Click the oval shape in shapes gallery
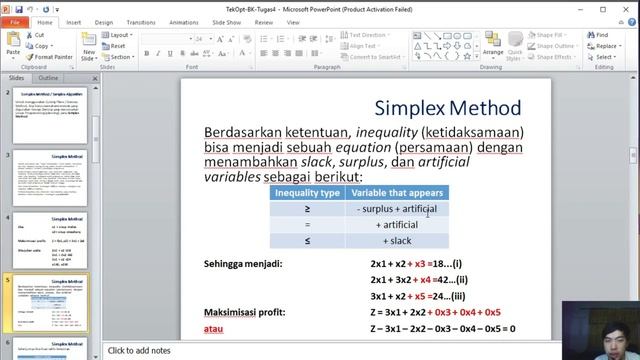The height and width of the screenshot is (360, 640). tap(457, 36)
